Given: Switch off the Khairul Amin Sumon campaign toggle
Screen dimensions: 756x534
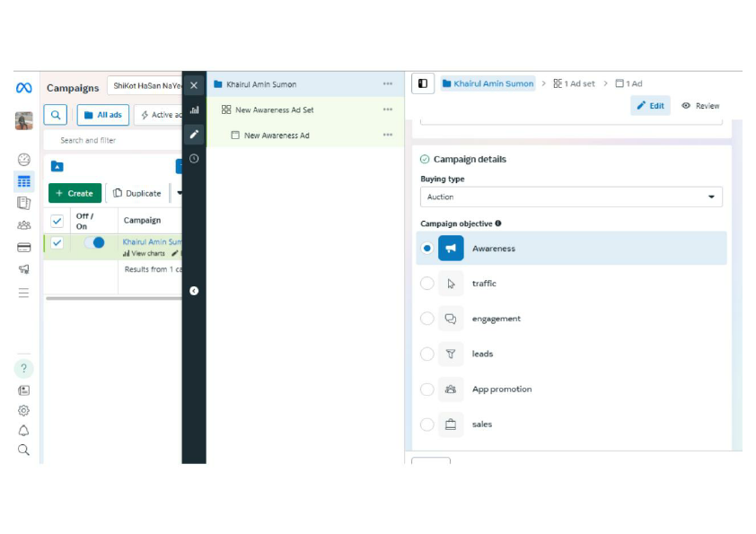Looking at the screenshot, I should (x=94, y=242).
